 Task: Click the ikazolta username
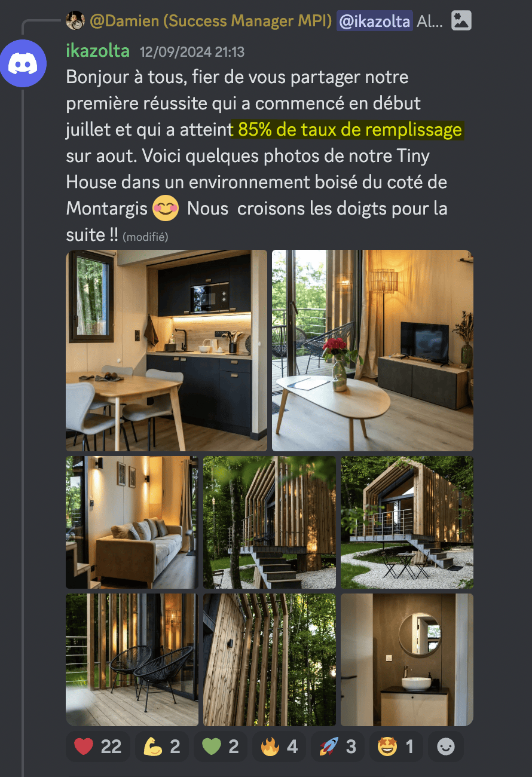(x=97, y=51)
